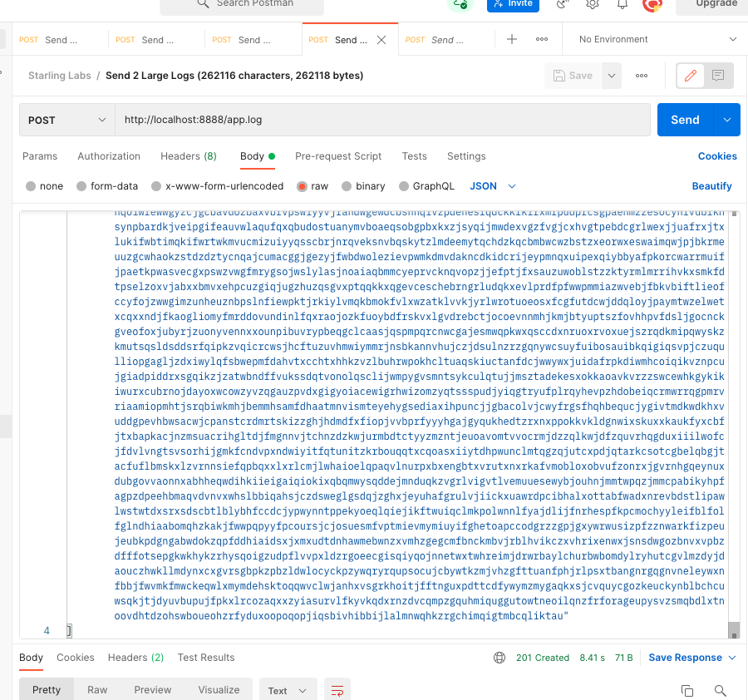Switch to the Params tab
Image resolution: width=748 pixels, height=700 pixels.
[40, 156]
